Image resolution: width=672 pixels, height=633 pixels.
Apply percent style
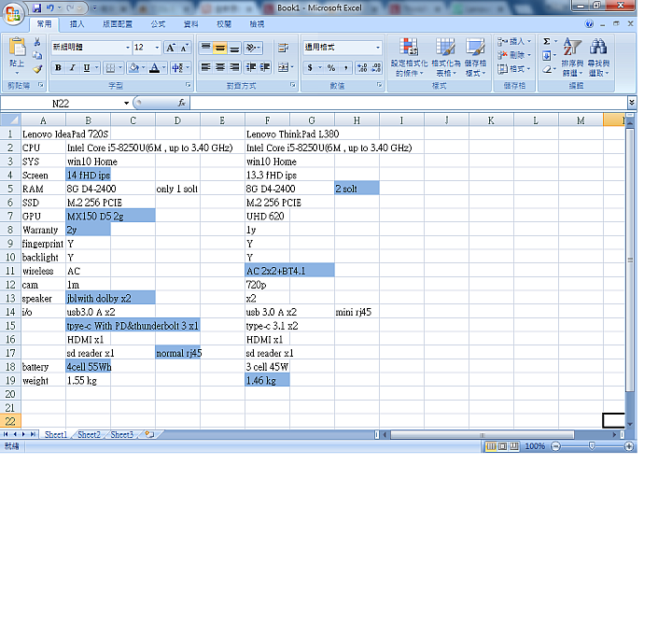click(x=330, y=67)
